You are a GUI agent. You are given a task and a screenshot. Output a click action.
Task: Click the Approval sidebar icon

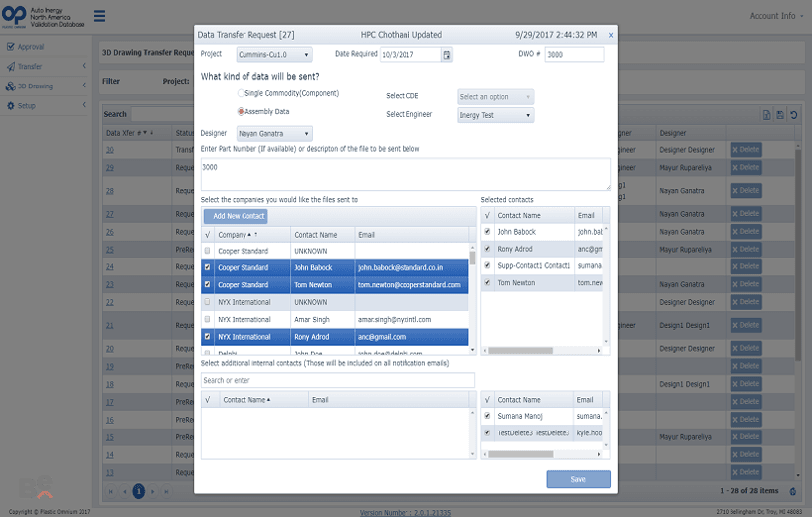10,47
